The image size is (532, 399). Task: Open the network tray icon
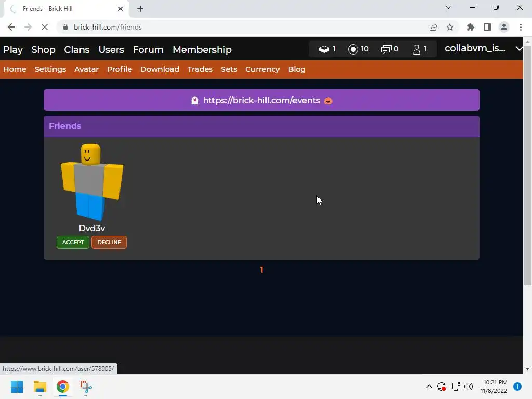456,387
